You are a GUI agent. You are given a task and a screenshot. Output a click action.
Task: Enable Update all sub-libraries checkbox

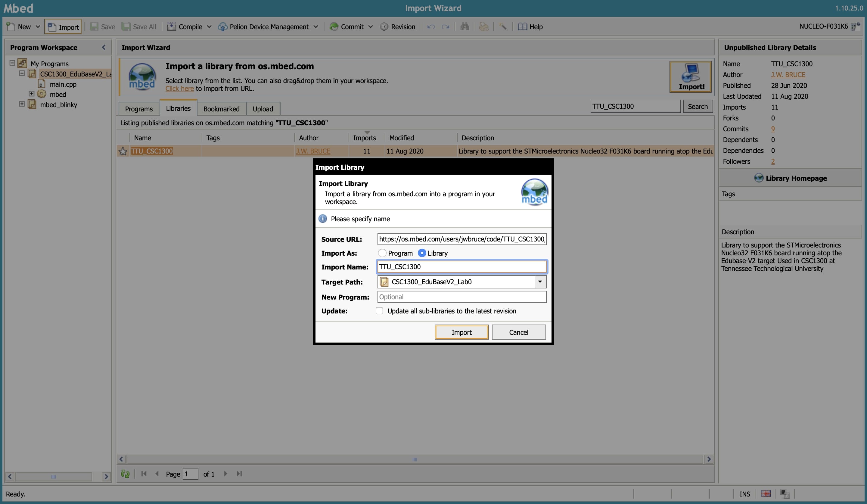click(379, 311)
